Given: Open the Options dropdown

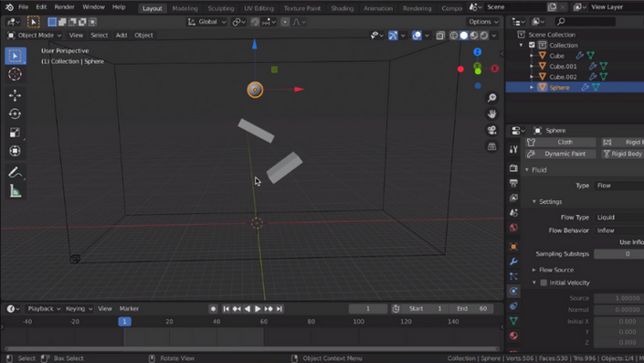Looking at the screenshot, I should (483, 22).
